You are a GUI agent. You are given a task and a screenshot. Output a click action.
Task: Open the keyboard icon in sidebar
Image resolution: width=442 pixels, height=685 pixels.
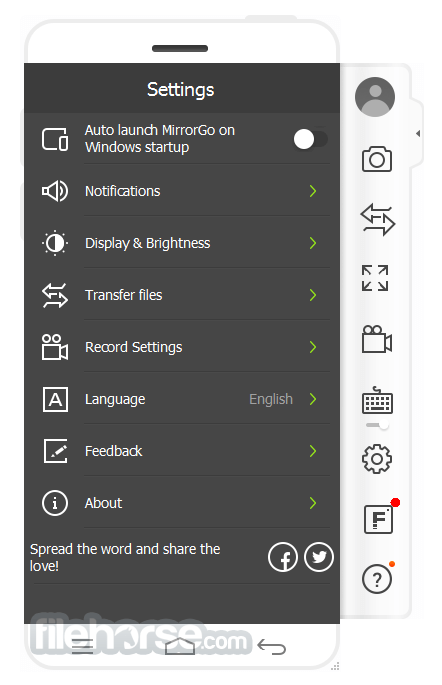[377, 401]
